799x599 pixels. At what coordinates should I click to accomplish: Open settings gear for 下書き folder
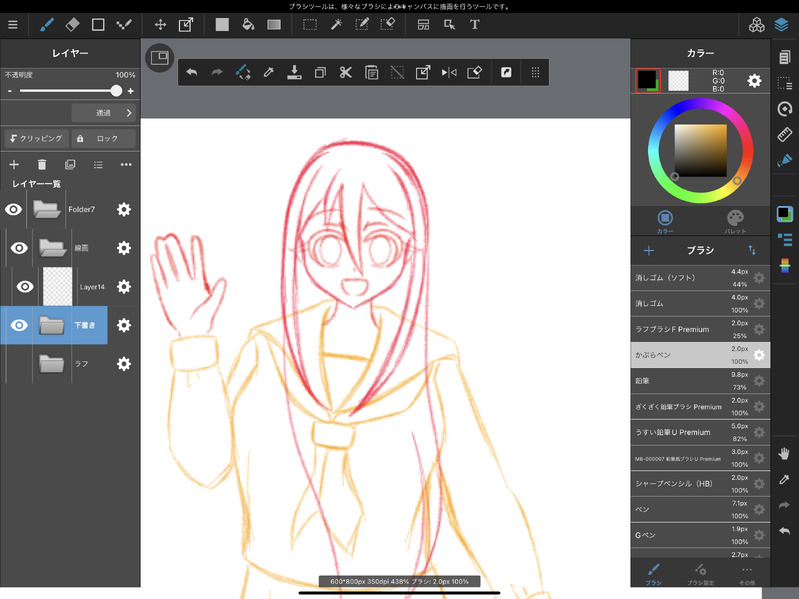click(124, 325)
